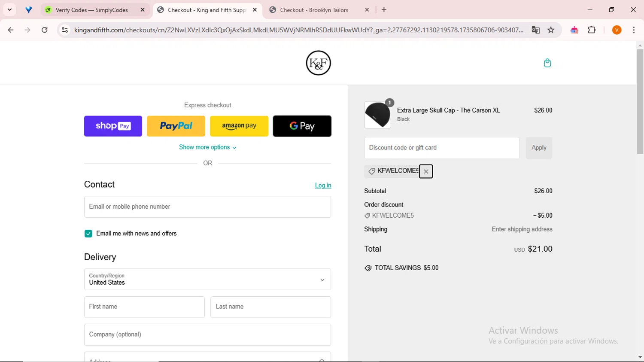
Task: Click the K&F store logo
Action: click(318, 63)
